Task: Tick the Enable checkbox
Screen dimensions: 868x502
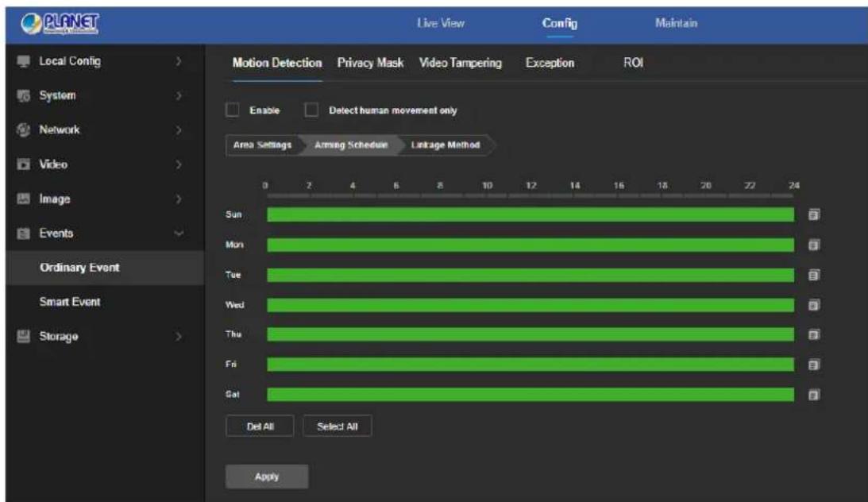Action: click(x=233, y=110)
